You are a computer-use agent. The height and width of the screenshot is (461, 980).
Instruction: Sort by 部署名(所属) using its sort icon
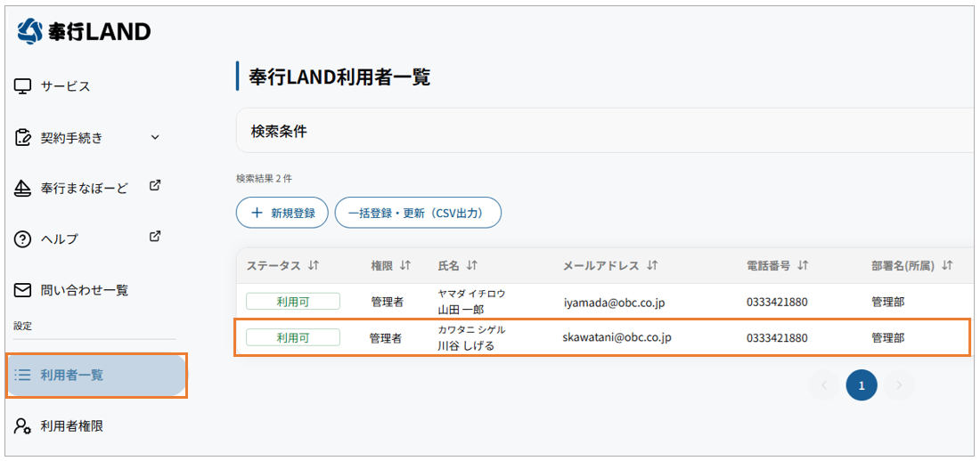(x=947, y=265)
